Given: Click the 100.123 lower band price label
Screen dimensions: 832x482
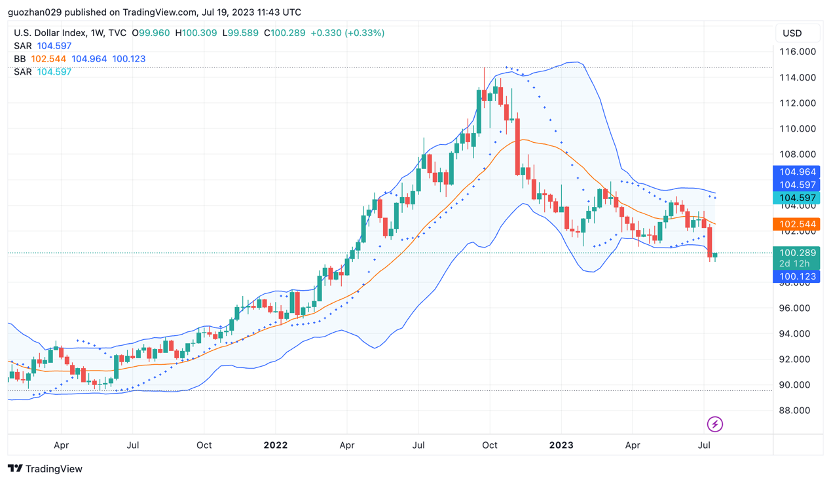Looking at the screenshot, I should coord(796,277).
